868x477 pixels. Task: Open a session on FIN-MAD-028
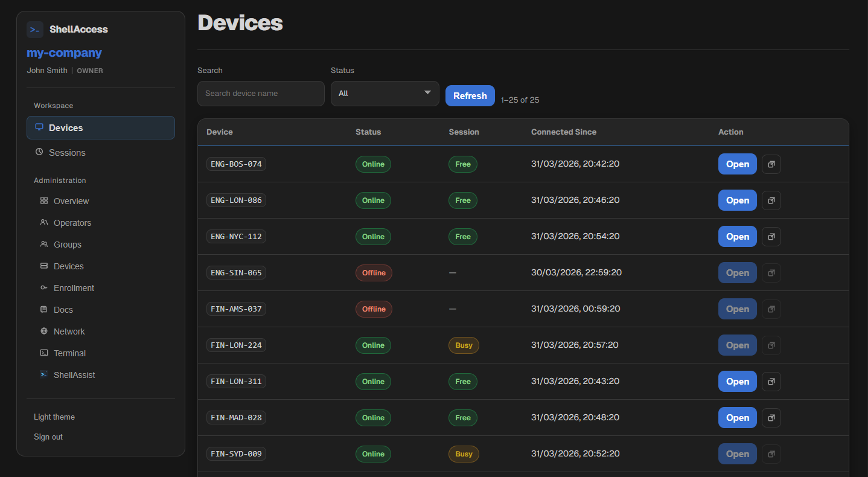coord(737,418)
